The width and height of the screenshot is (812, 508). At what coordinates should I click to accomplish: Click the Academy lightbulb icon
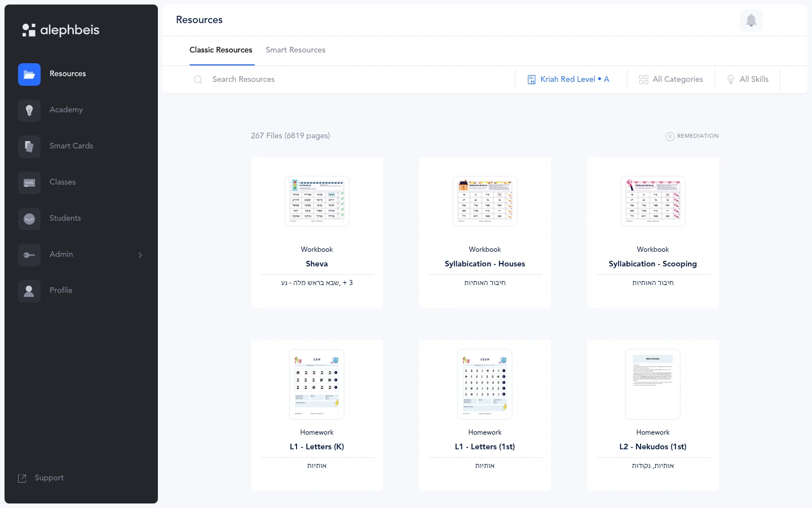pyautogui.click(x=29, y=111)
